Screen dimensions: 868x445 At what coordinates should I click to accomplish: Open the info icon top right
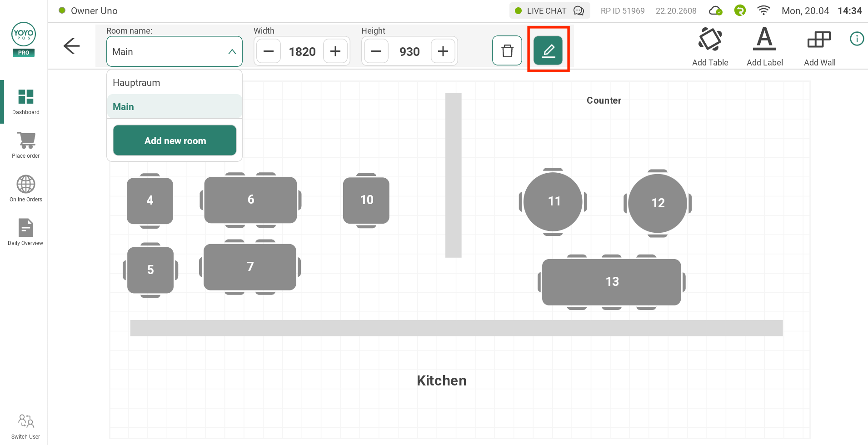click(857, 39)
